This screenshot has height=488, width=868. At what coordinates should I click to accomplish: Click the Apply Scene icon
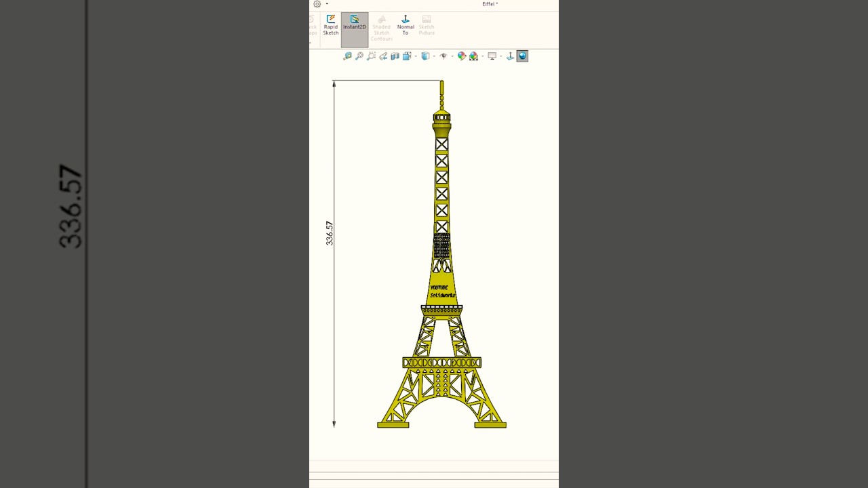tap(473, 56)
